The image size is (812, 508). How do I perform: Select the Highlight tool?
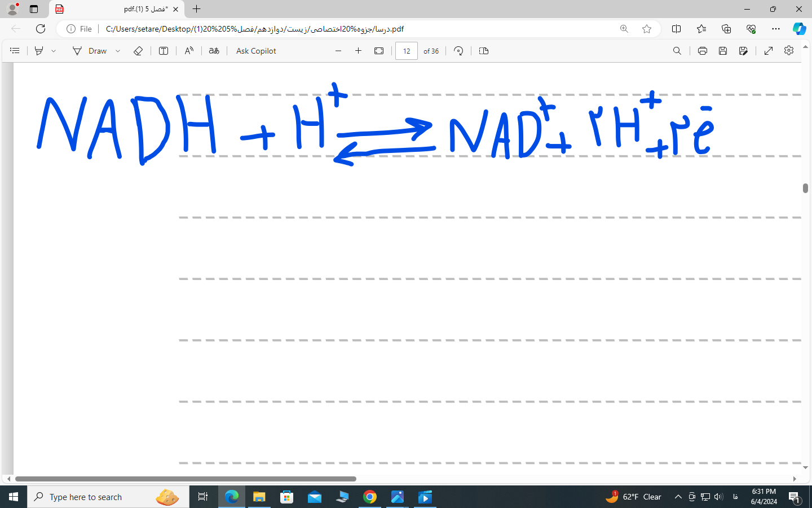click(x=39, y=51)
